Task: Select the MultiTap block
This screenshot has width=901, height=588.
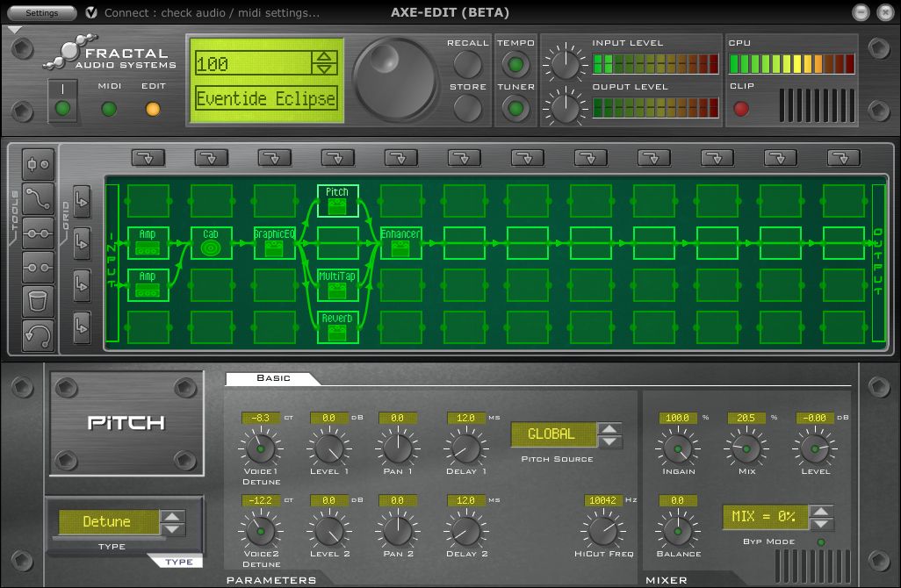Action: click(x=337, y=285)
